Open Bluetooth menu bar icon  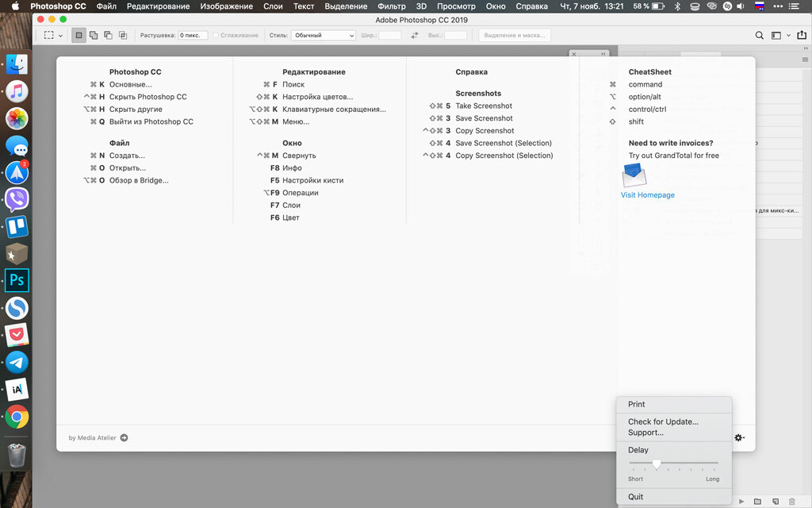click(677, 6)
